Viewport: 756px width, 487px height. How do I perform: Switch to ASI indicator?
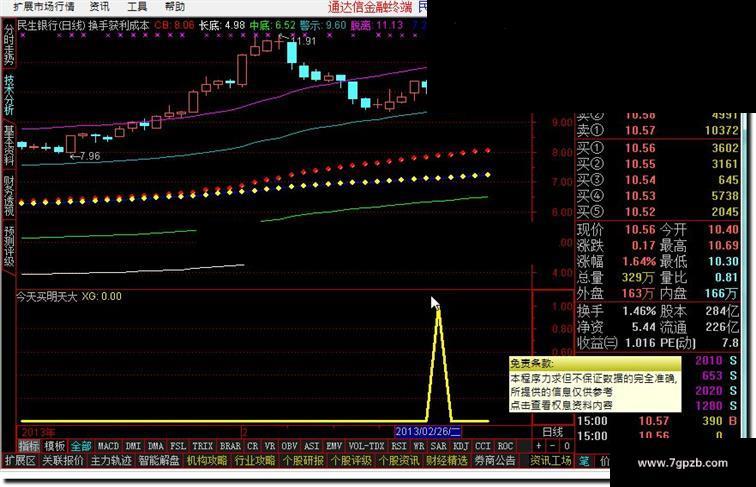311,446
